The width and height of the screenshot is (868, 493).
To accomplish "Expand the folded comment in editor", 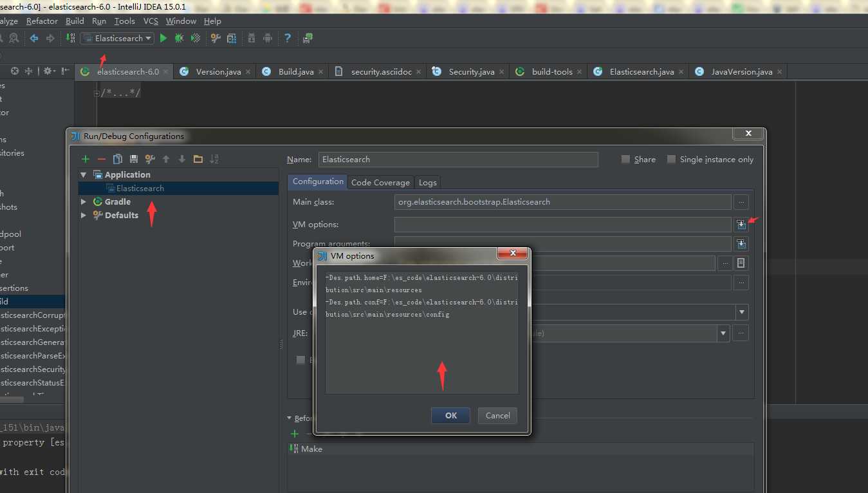I will click(x=97, y=93).
